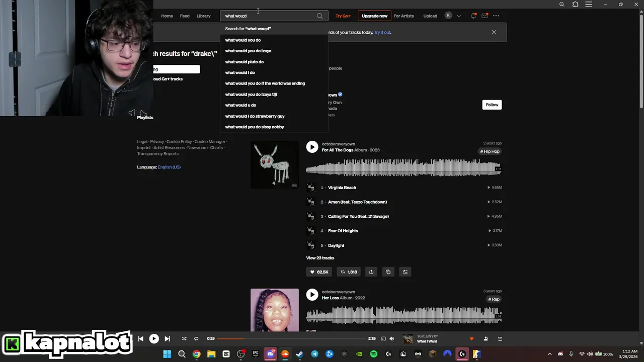Select Playlists filter in sidebar
The width and height of the screenshot is (644, 362).
pyautogui.click(x=145, y=118)
